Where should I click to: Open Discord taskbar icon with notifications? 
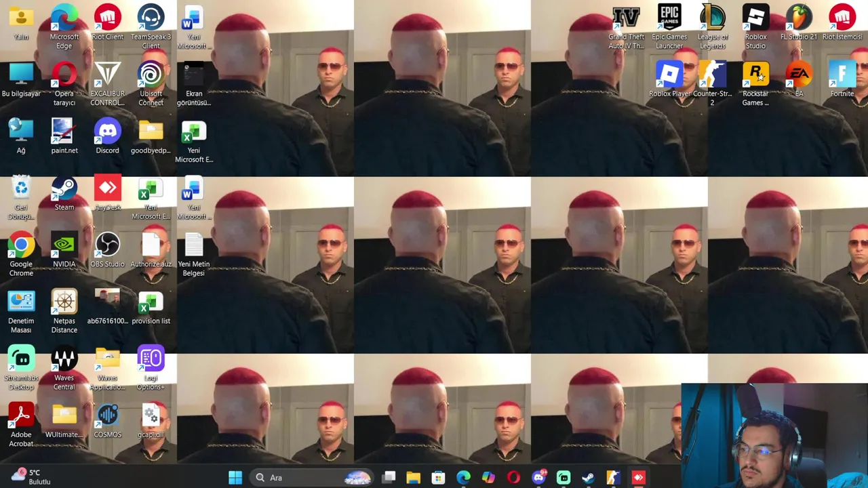[538, 478]
